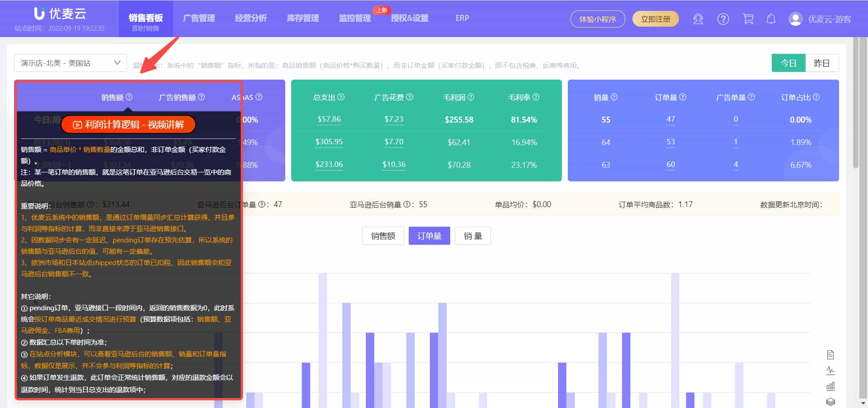The image size is (868, 408).
Task: Click help icon next to 广告单量
Action: (752, 97)
